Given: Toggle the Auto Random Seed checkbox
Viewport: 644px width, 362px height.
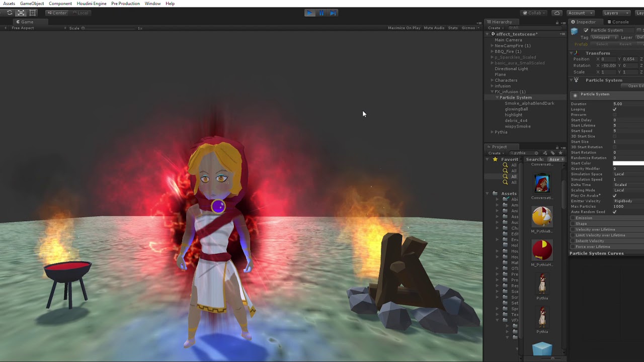Looking at the screenshot, I should point(614,212).
